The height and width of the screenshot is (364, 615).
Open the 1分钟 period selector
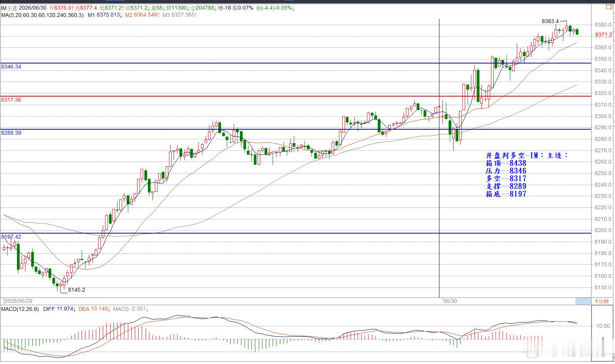coord(602,301)
